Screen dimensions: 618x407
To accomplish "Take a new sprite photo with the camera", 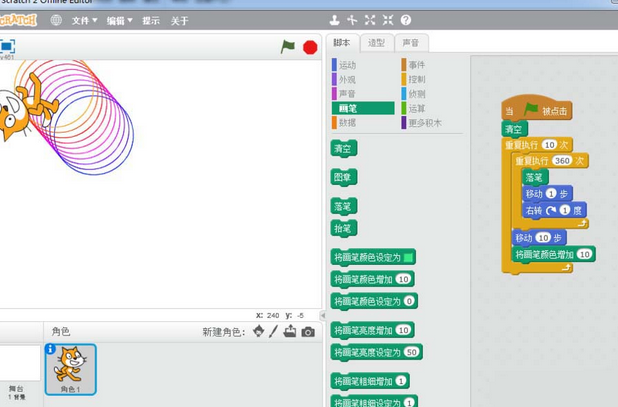I will (308, 332).
